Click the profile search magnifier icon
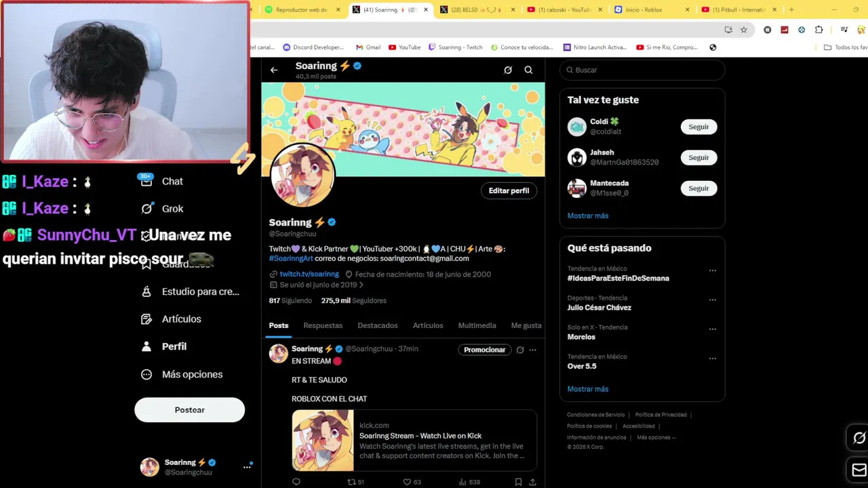Screen dimensions: 868x488 point(528,70)
